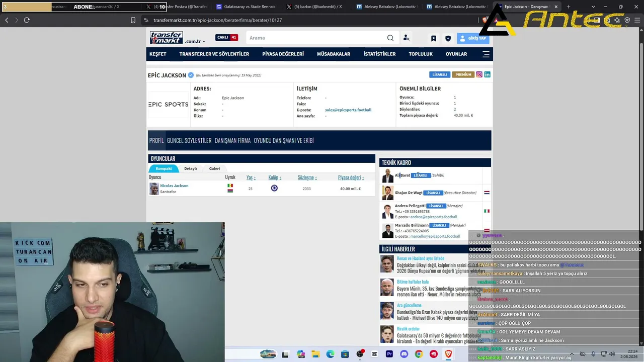644x362 pixels.
Task: Open KEŞFET navigation menu
Action: pyautogui.click(x=158, y=54)
